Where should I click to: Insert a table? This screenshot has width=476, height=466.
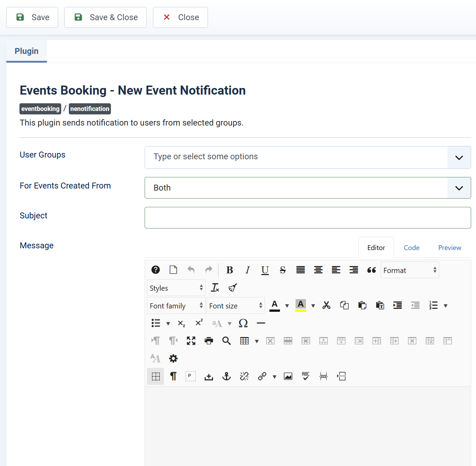[x=244, y=341]
